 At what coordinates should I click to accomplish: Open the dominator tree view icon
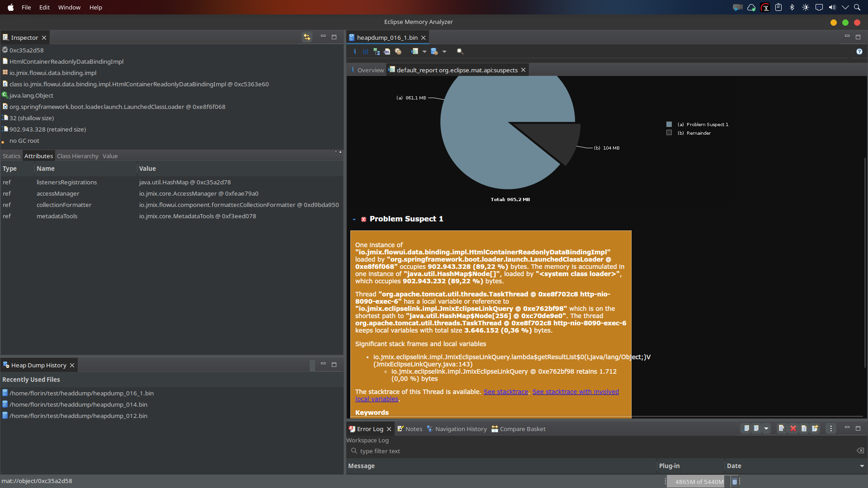376,52
